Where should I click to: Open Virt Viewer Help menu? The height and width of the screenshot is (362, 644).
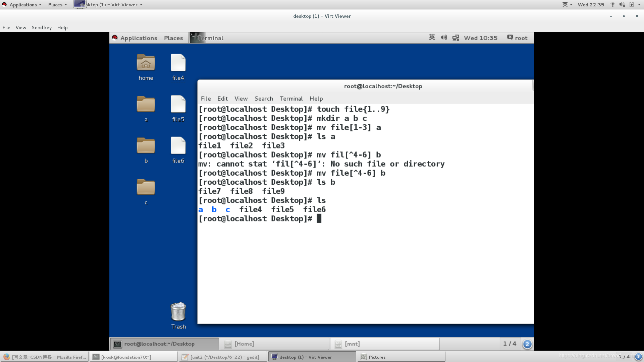point(62,27)
